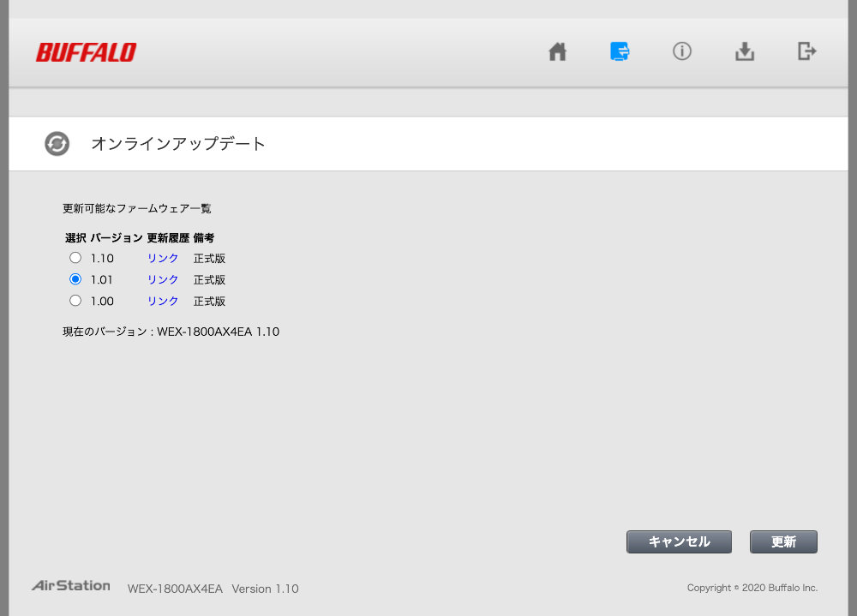Click version text 1.00 in list

(x=102, y=301)
